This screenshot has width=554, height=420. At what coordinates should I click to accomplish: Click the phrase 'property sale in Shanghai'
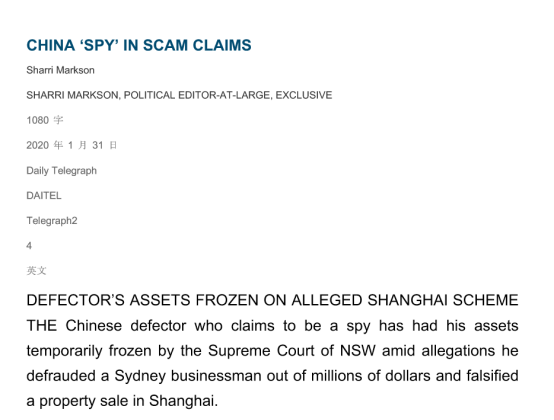coord(127,401)
